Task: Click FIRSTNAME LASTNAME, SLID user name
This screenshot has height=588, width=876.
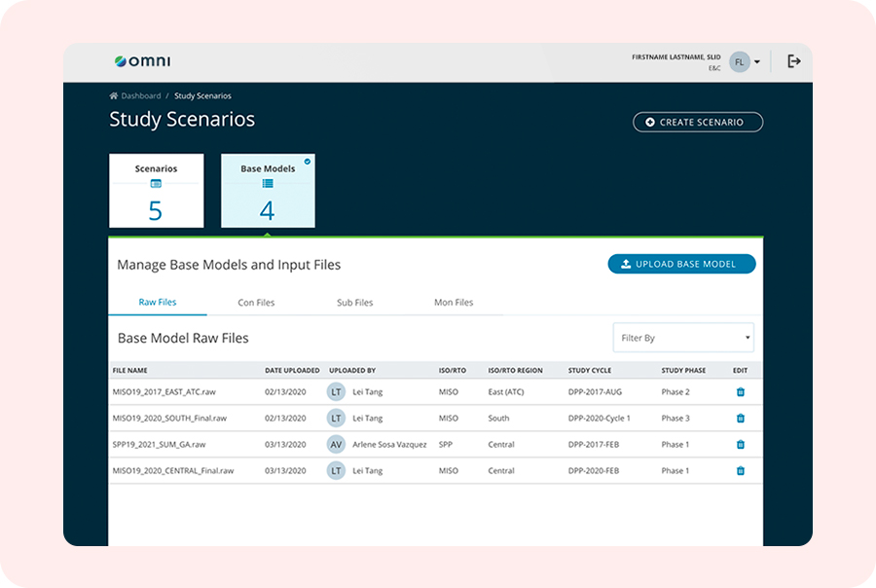Action: point(676,57)
